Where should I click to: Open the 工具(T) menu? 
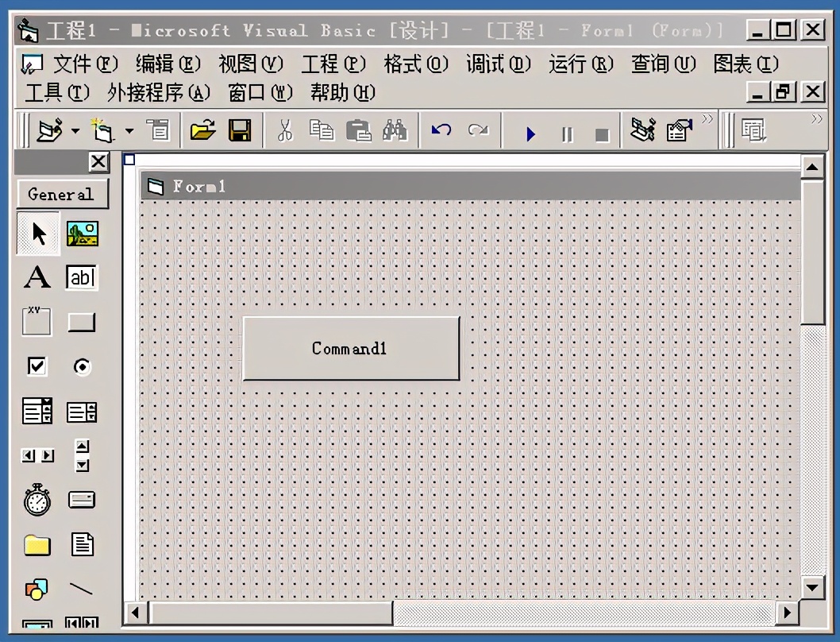tap(57, 93)
